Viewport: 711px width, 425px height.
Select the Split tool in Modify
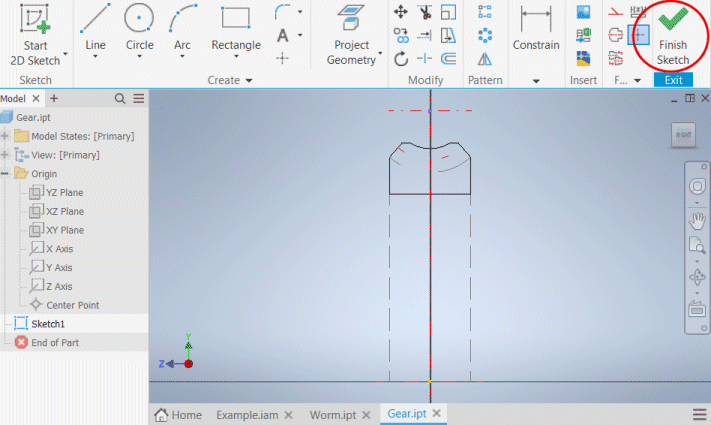tap(424, 59)
